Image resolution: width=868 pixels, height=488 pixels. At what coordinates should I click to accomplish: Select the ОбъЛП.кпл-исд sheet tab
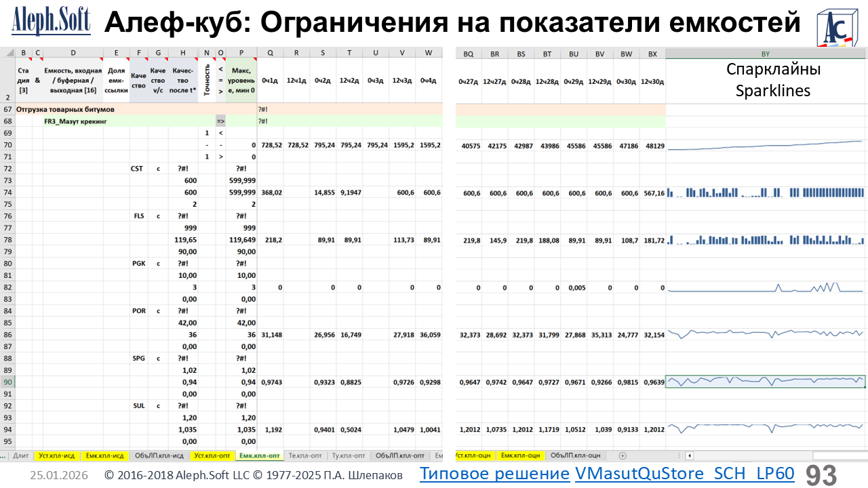(159, 455)
